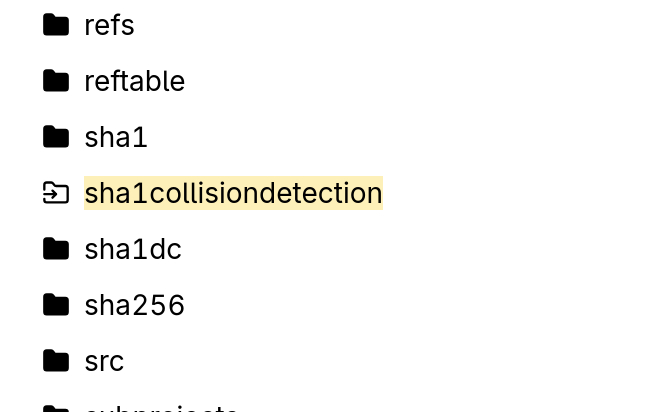Screen dimensions: 648x412
Task: Go to the sha256 folder
Action: tap(134, 305)
